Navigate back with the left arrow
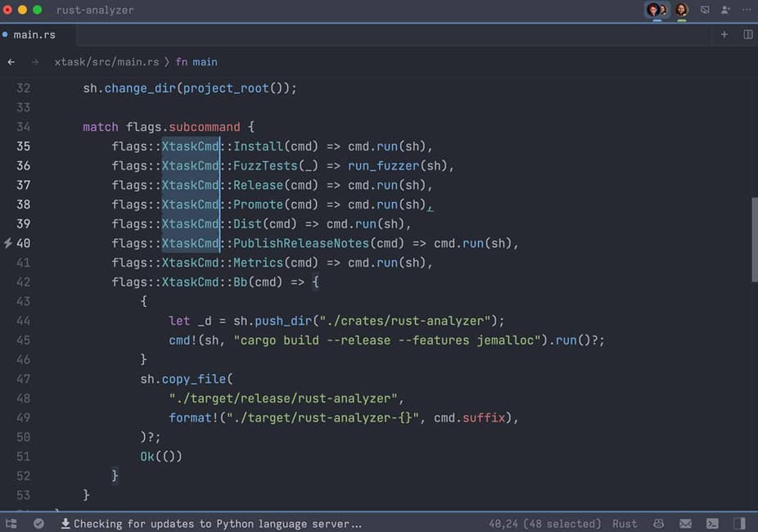Viewport: 758px width, 532px height. 11,62
